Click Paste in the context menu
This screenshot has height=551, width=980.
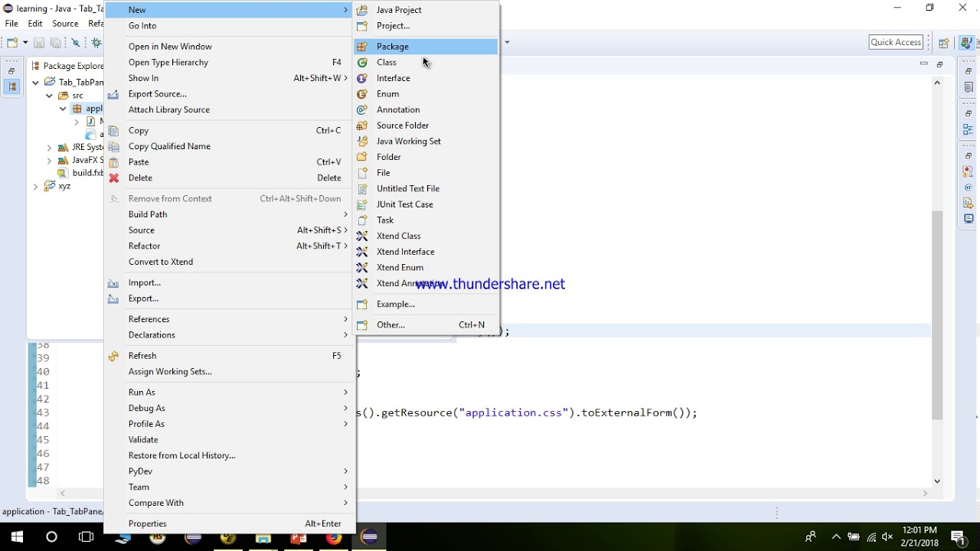tap(229, 162)
